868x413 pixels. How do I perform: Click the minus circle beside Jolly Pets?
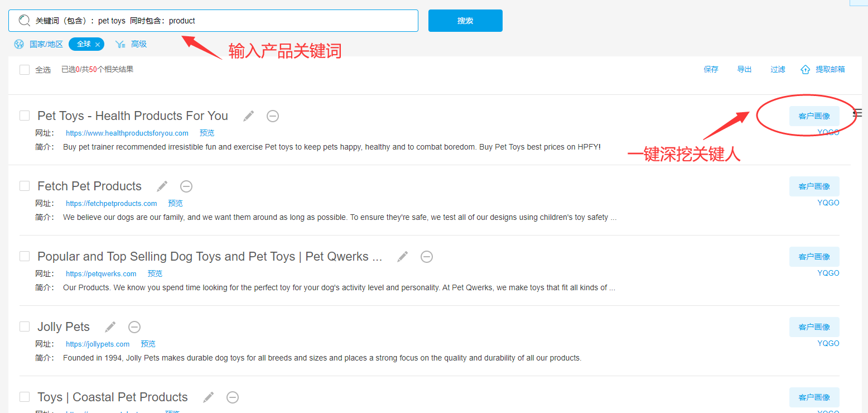134,327
